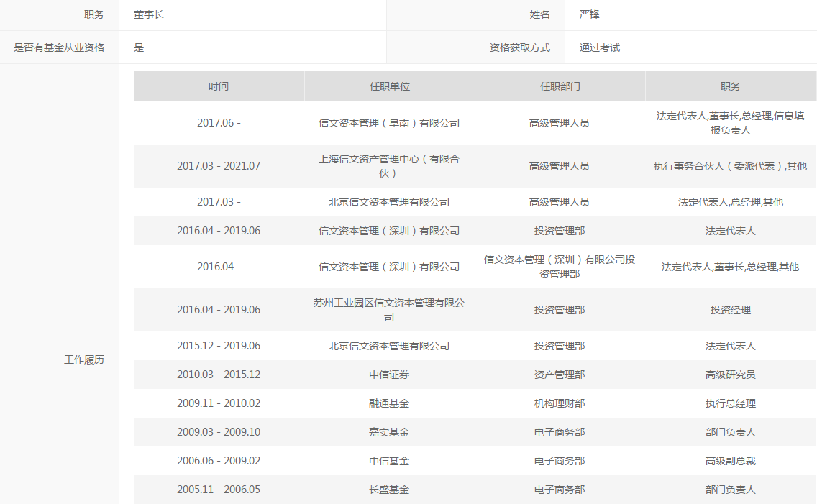Click the 投资经理 position cell
The height and width of the screenshot is (504, 817).
click(730, 310)
